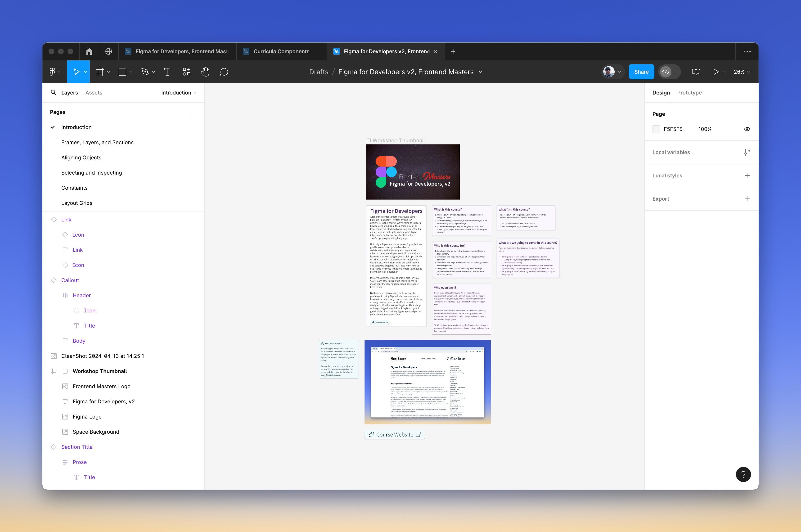The width and height of the screenshot is (801, 532).
Task: Select the Frame tool
Action: [100, 72]
